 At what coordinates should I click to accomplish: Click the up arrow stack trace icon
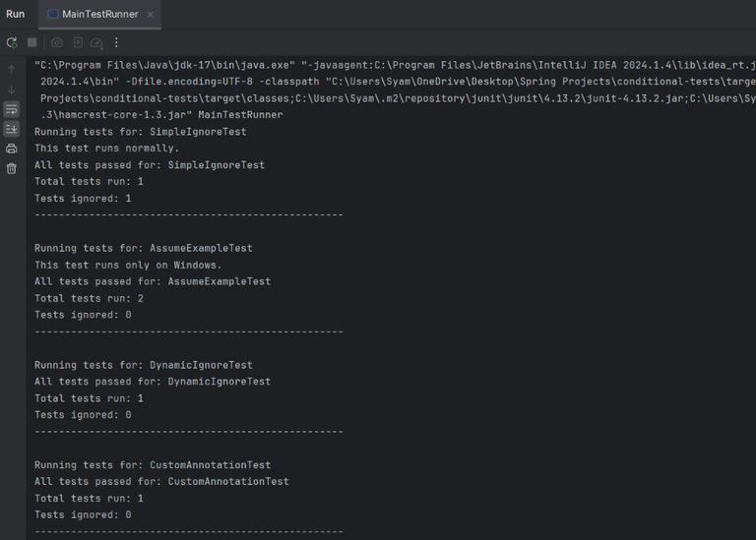pyautogui.click(x=12, y=70)
